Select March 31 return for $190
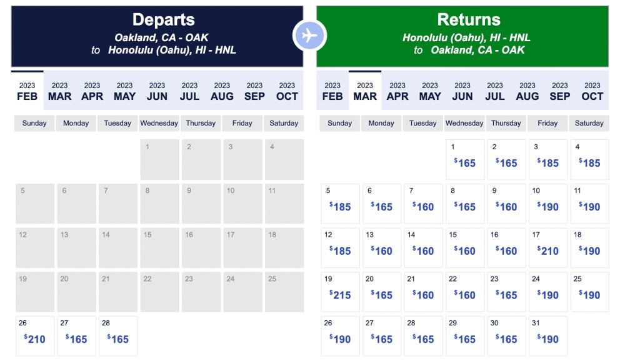Screen dimensions: 625x364 point(548,336)
